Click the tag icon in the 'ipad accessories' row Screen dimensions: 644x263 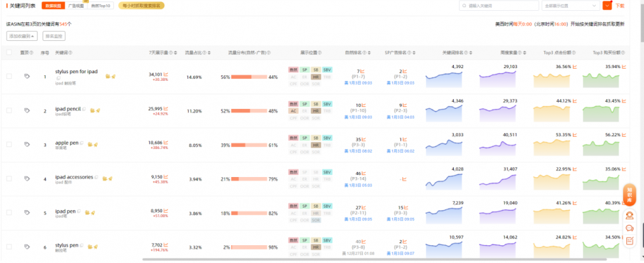(27, 179)
